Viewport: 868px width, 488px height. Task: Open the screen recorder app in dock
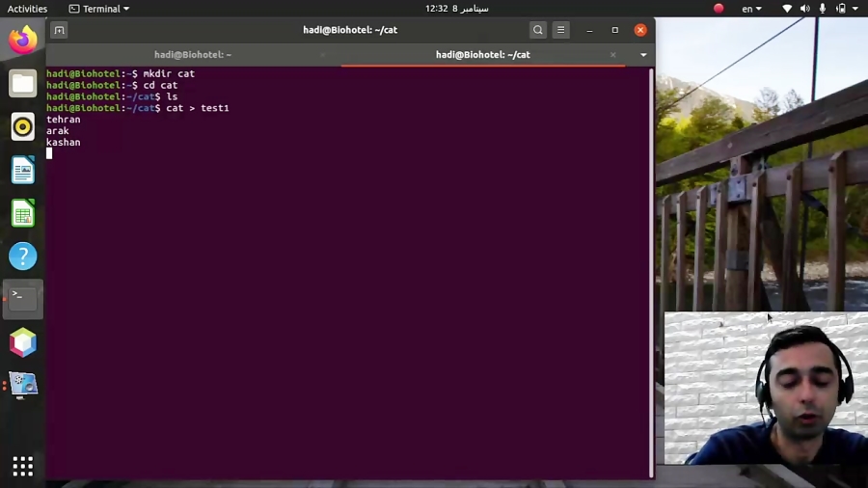coord(23,386)
